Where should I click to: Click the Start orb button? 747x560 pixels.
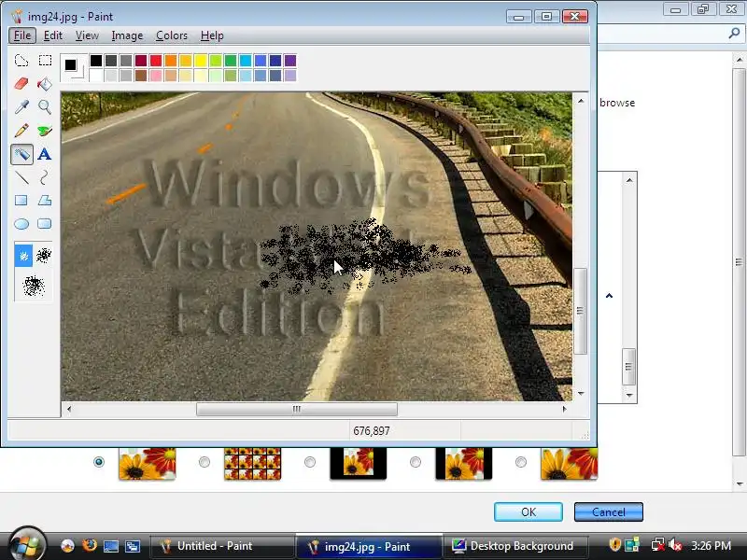(27, 544)
